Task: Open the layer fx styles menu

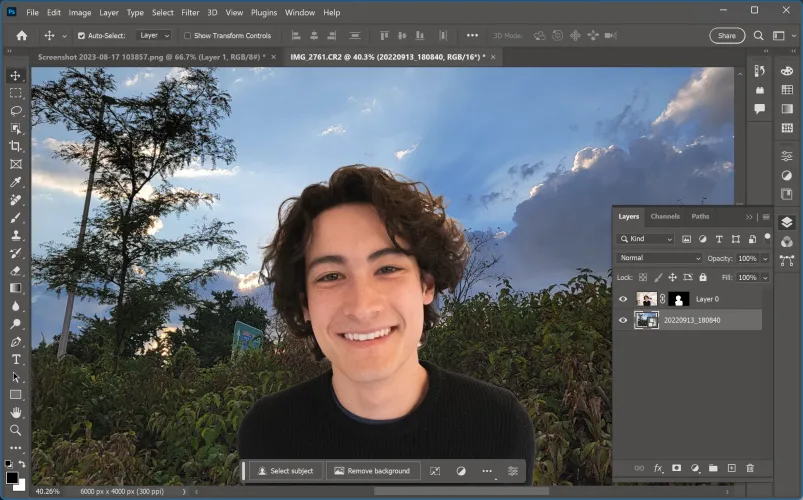Action: pyautogui.click(x=658, y=468)
